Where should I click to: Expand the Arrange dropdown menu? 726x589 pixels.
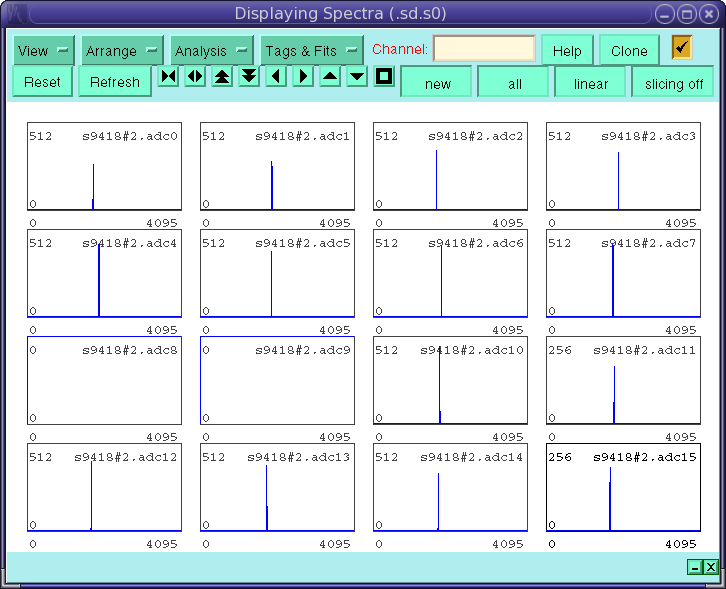click(123, 51)
